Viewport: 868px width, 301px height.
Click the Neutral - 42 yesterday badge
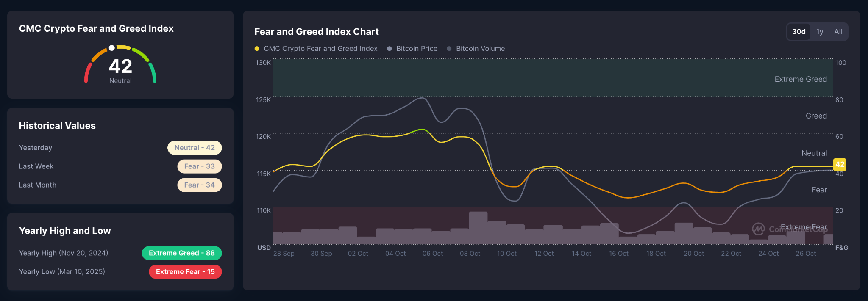click(x=195, y=148)
